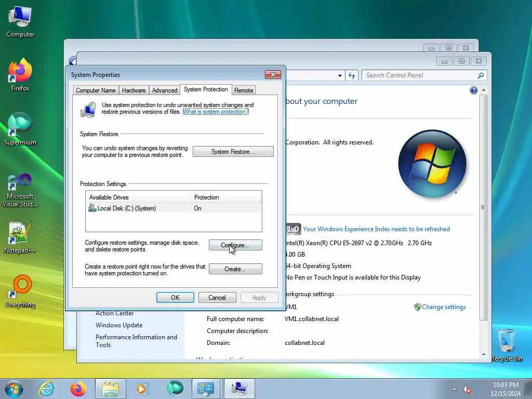Viewport: 532px width, 399px height.
Task: Switch to the Hardware tab
Action: click(134, 90)
